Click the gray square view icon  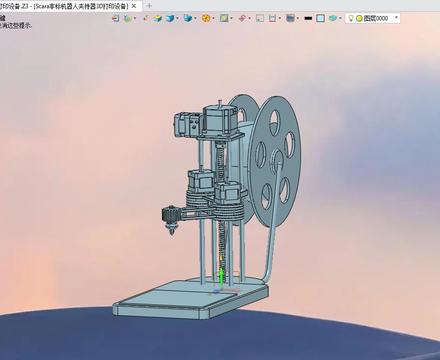coord(260,18)
